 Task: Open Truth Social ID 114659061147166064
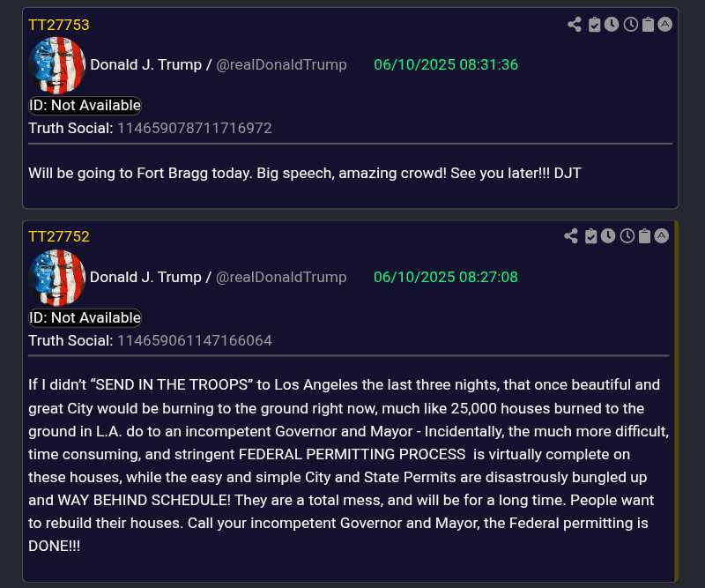(x=195, y=340)
